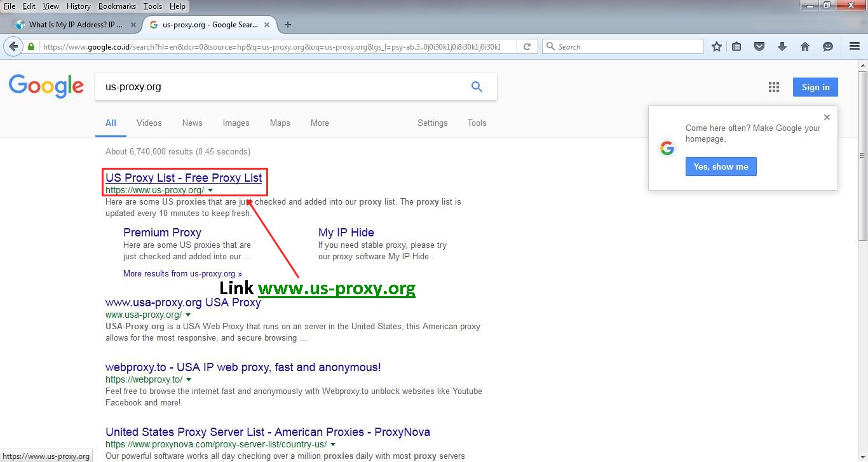Expand dropdown arrow beside www.usa-proxy.org URL

click(x=188, y=315)
